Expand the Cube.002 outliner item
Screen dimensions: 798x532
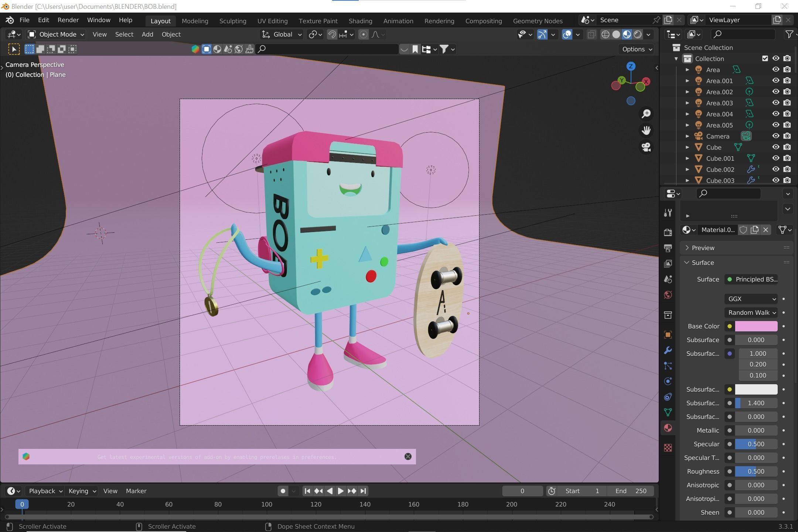[687, 169]
